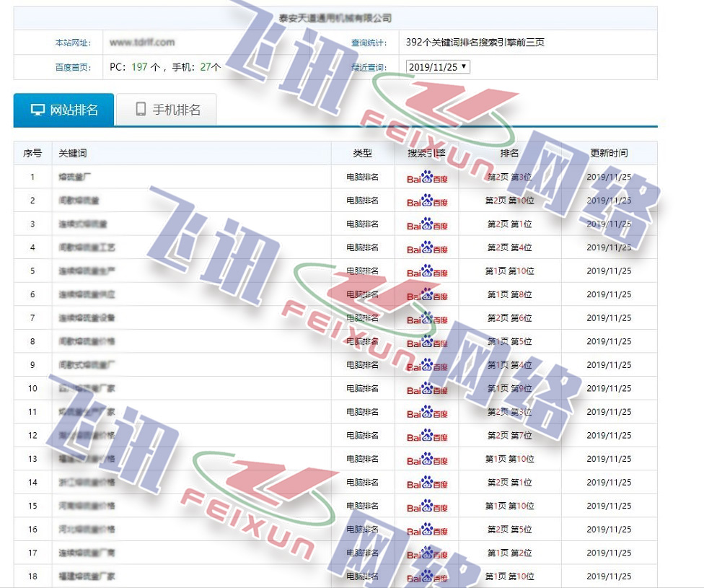The width and height of the screenshot is (704, 588).
Task: Click sequence number 8 in the 序号 column
Action: [x=32, y=341]
